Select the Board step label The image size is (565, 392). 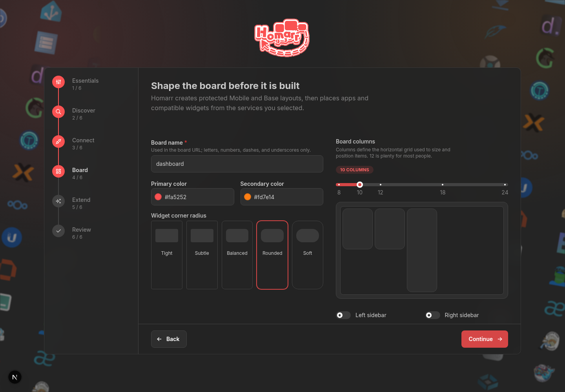pyautogui.click(x=80, y=170)
